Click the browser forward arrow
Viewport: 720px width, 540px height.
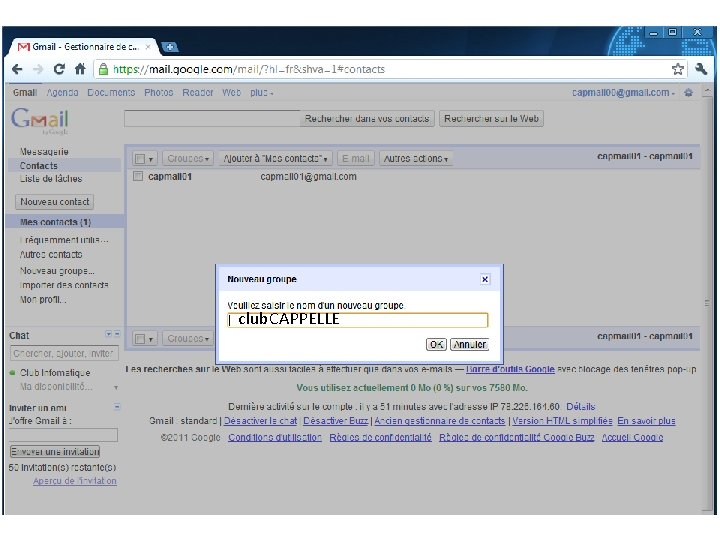(x=38, y=69)
